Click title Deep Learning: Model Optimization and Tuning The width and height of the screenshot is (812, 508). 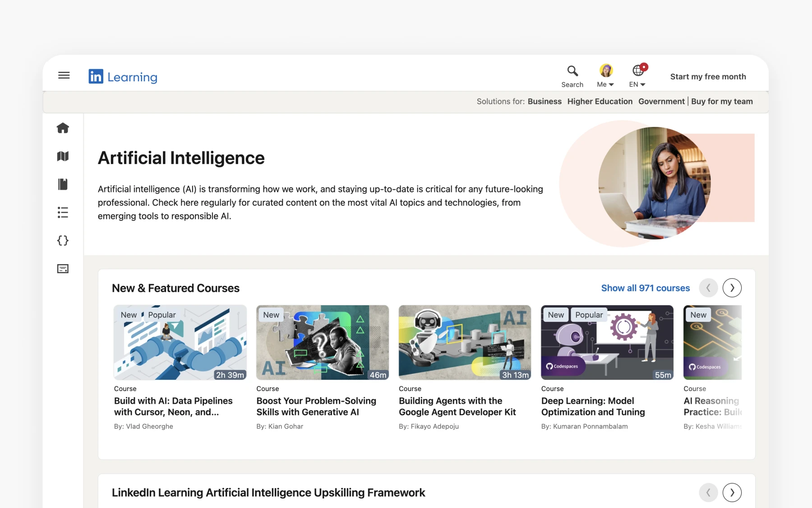593,406
